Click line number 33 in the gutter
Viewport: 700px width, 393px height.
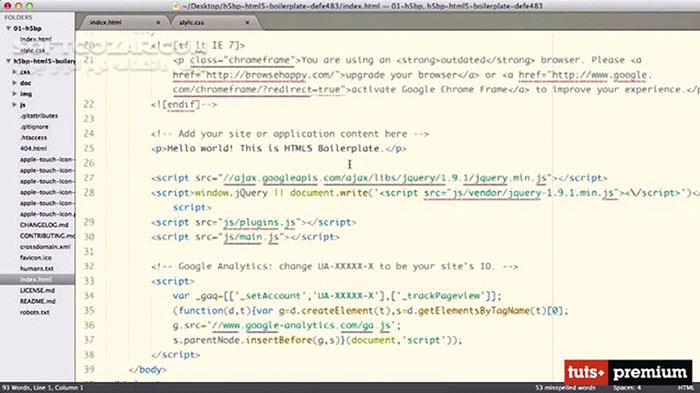(x=89, y=281)
